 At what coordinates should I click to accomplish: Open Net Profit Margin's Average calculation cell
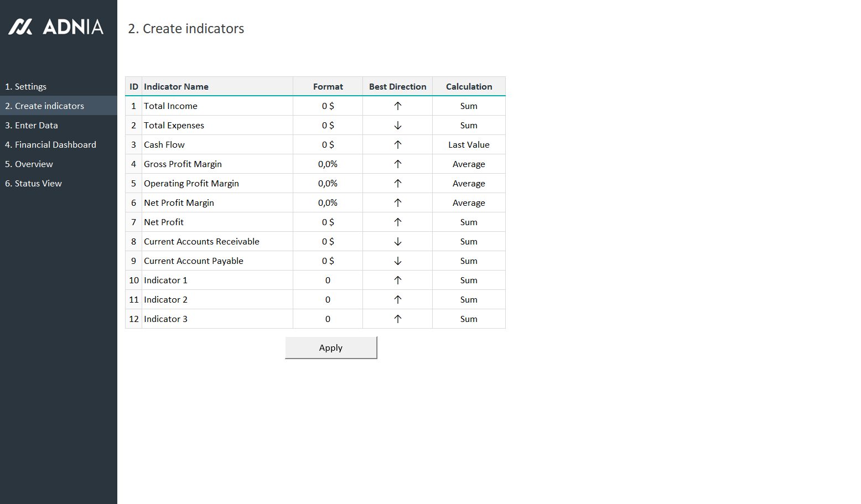click(x=469, y=203)
